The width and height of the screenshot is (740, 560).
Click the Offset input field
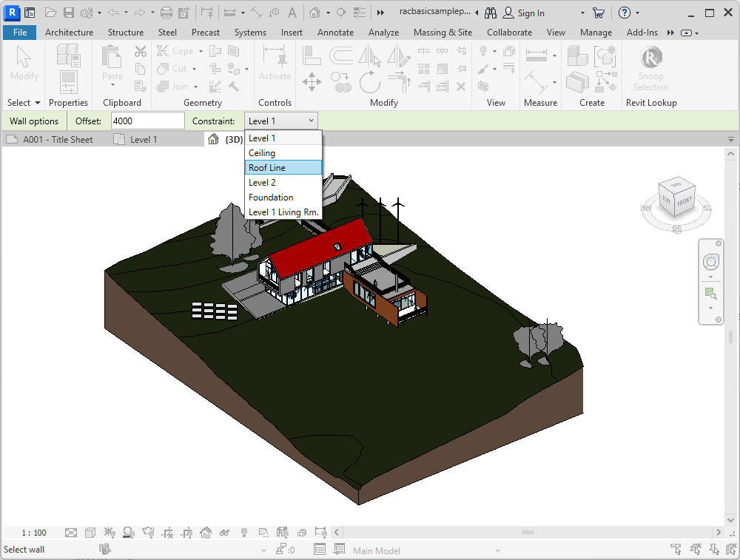click(x=147, y=121)
